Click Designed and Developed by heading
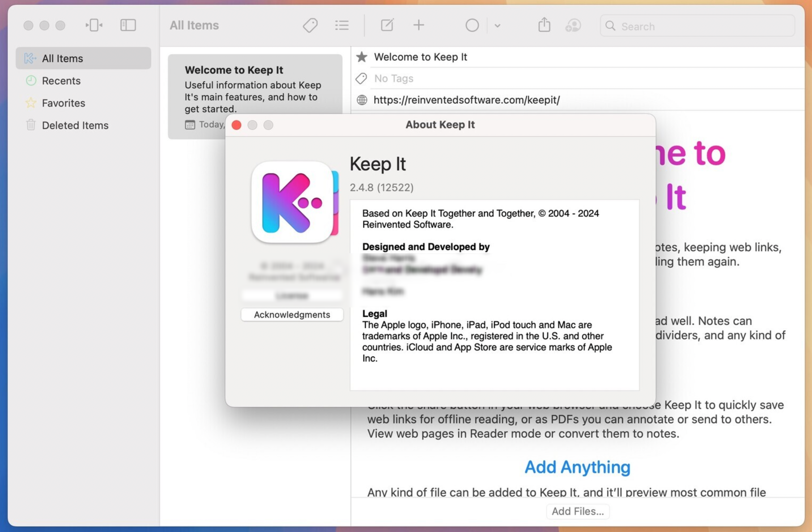The width and height of the screenshot is (812, 532). [426, 247]
